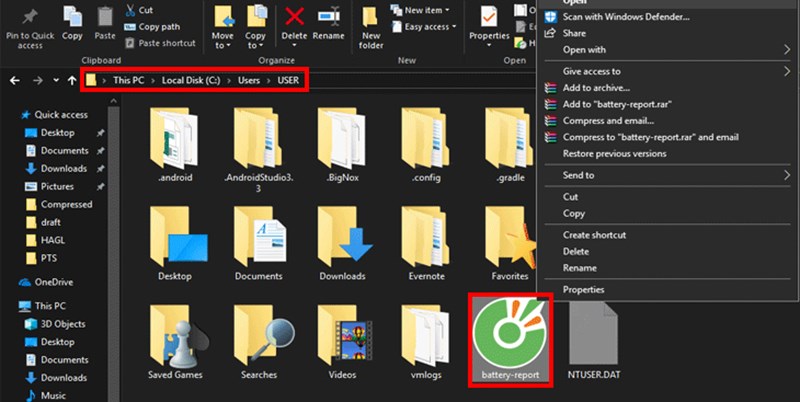Click This PC in address bar
The image size is (800, 402).
pos(129,80)
